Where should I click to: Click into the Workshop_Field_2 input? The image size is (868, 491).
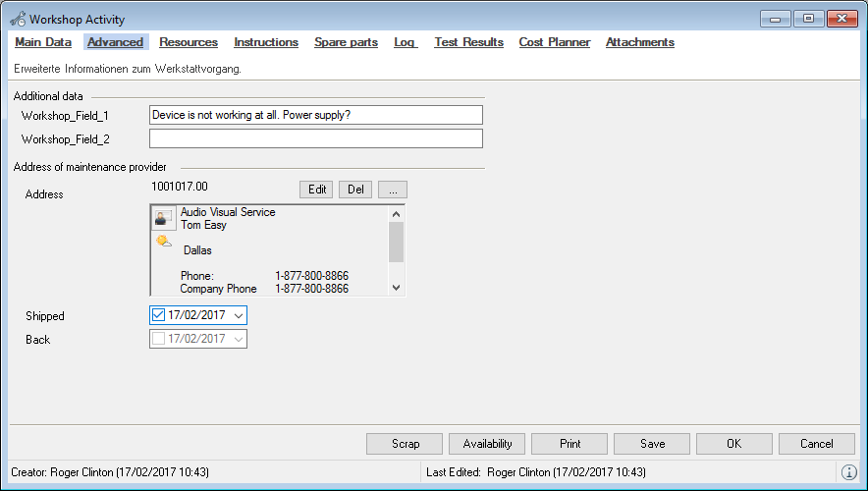(x=315, y=138)
